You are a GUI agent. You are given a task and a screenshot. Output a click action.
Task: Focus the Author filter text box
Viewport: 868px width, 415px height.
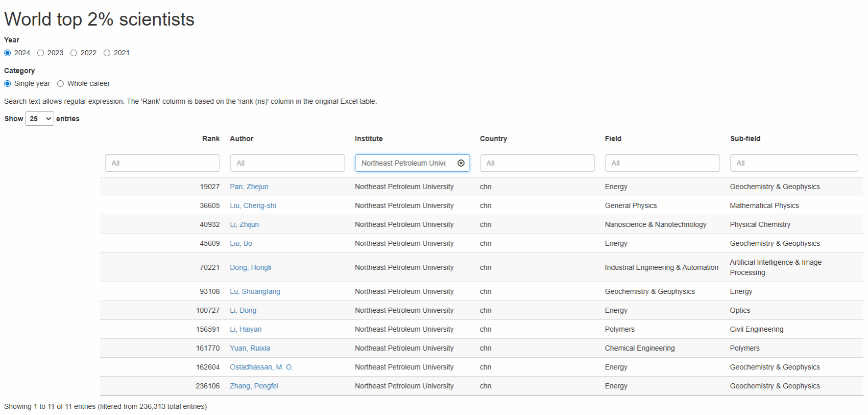click(x=287, y=163)
